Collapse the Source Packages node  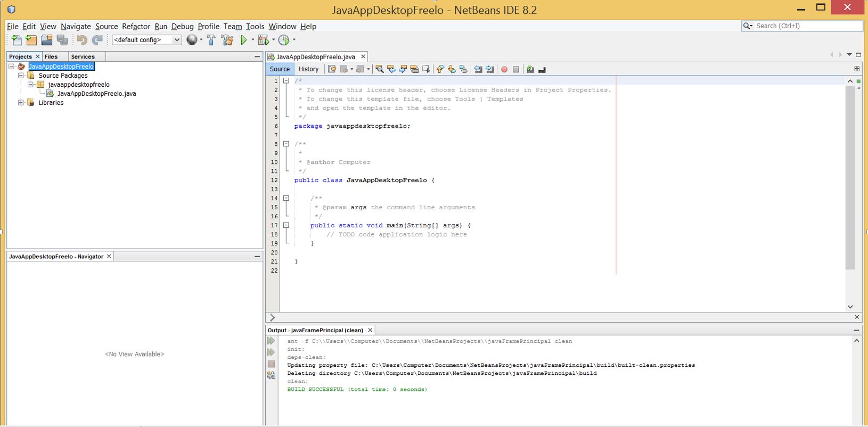click(x=21, y=76)
